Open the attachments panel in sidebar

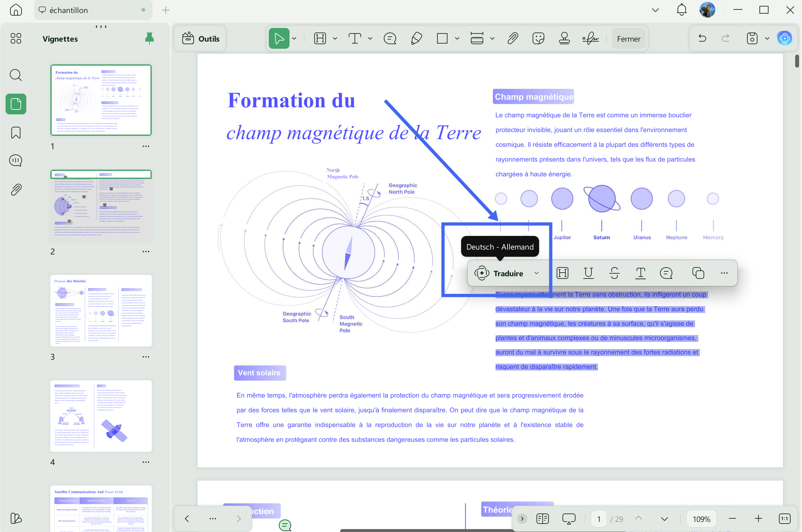tap(16, 189)
